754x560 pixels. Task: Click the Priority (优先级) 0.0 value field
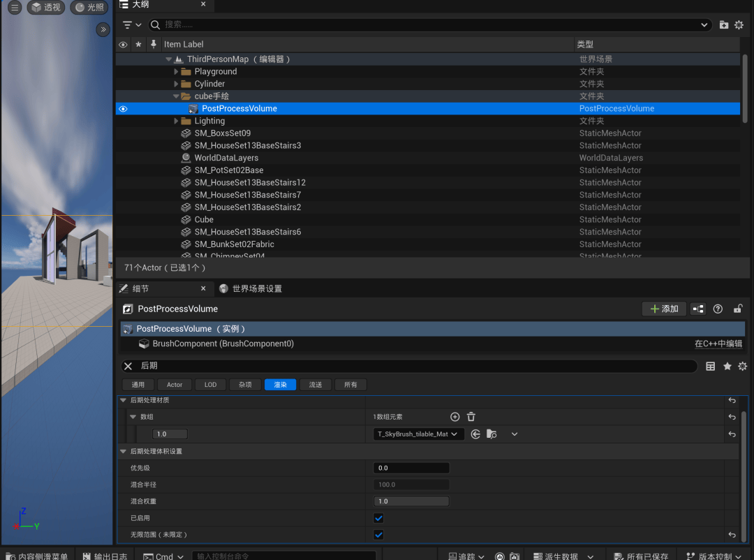pyautogui.click(x=411, y=468)
